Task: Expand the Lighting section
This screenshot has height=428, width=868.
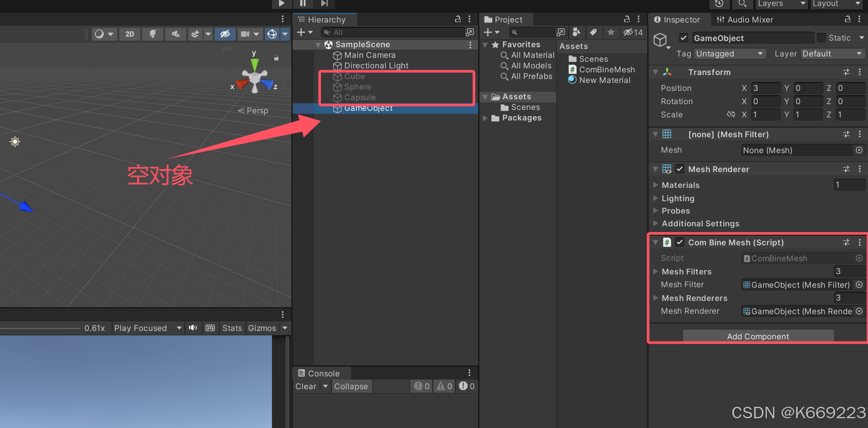Action: (656, 199)
